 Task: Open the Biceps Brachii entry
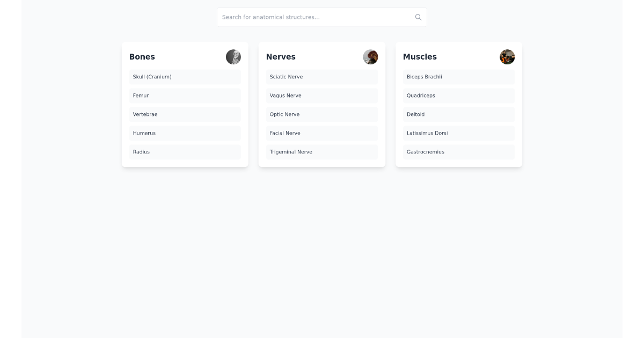[x=459, y=77]
